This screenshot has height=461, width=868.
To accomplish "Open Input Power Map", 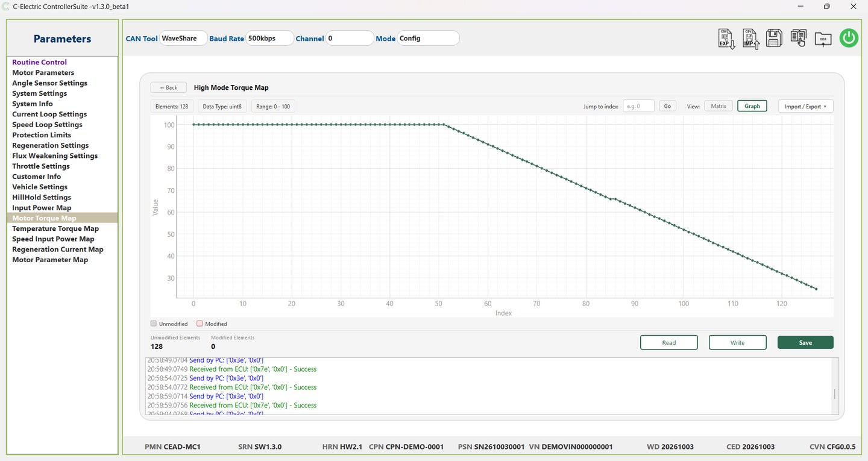I will (42, 208).
